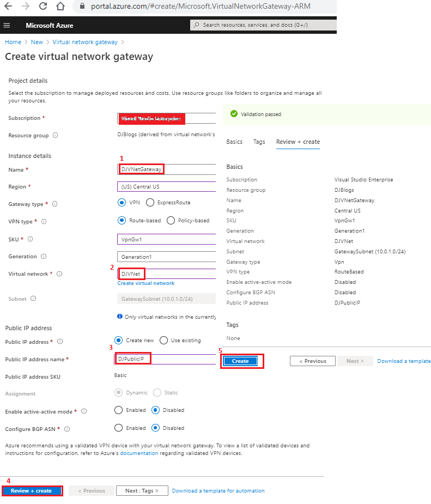The image size is (431, 504).
Task: Set Configure BGP ASN to Disabled
Action: (155, 428)
